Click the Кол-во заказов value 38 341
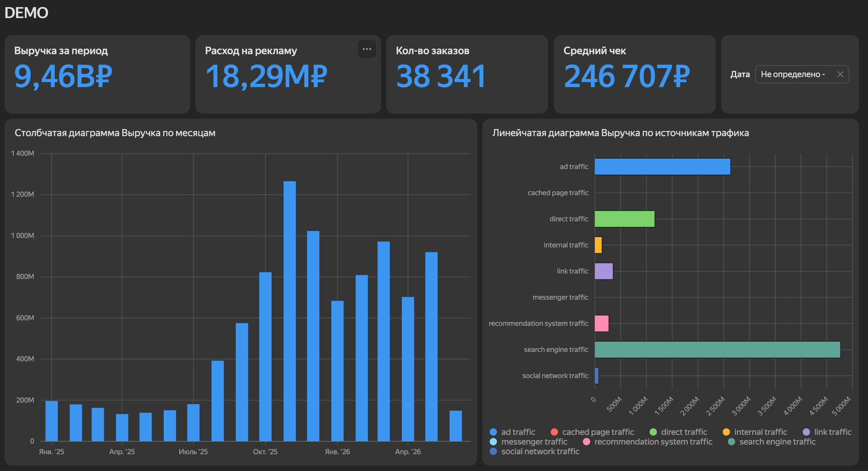The width and height of the screenshot is (868, 471). (x=441, y=76)
